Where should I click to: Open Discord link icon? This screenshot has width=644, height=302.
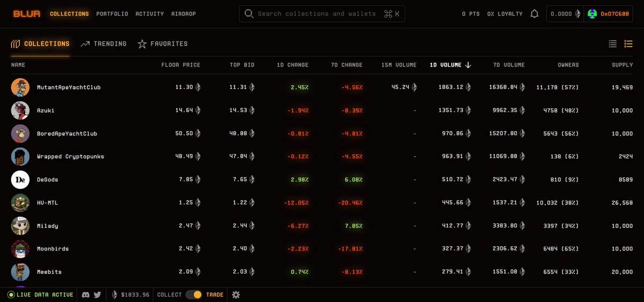pos(86,294)
